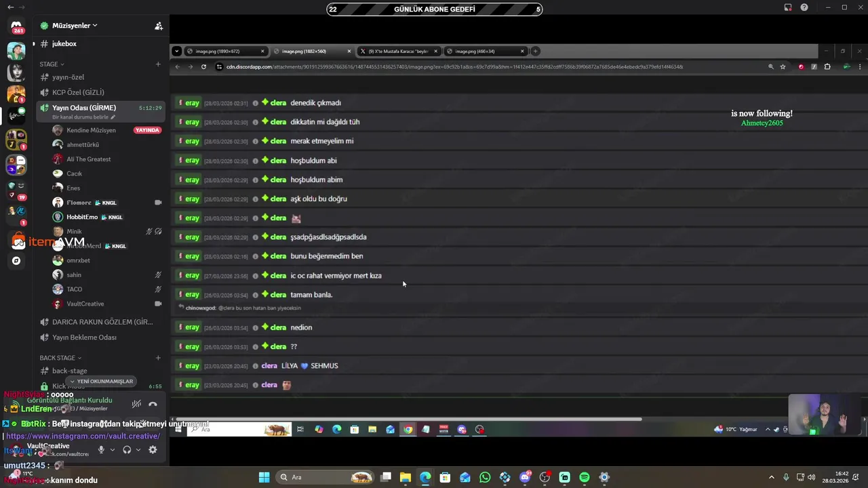Go back in the inner browser
The width and height of the screenshot is (868, 488).
pyautogui.click(x=177, y=66)
